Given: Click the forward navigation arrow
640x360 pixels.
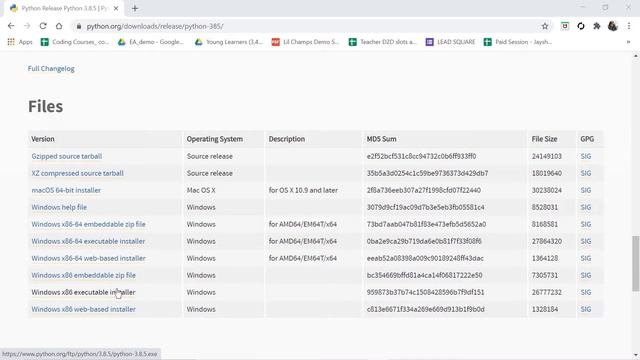Looking at the screenshot, I should (x=27, y=26).
